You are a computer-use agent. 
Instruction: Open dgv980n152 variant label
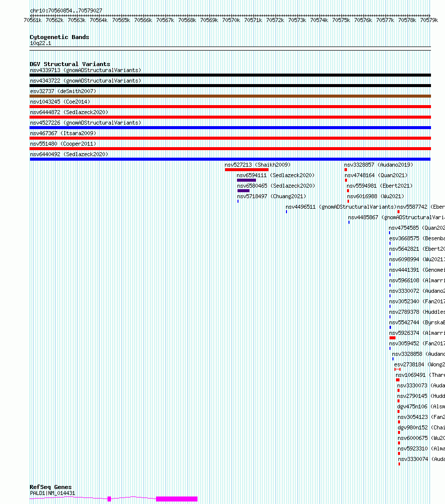click(x=421, y=427)
